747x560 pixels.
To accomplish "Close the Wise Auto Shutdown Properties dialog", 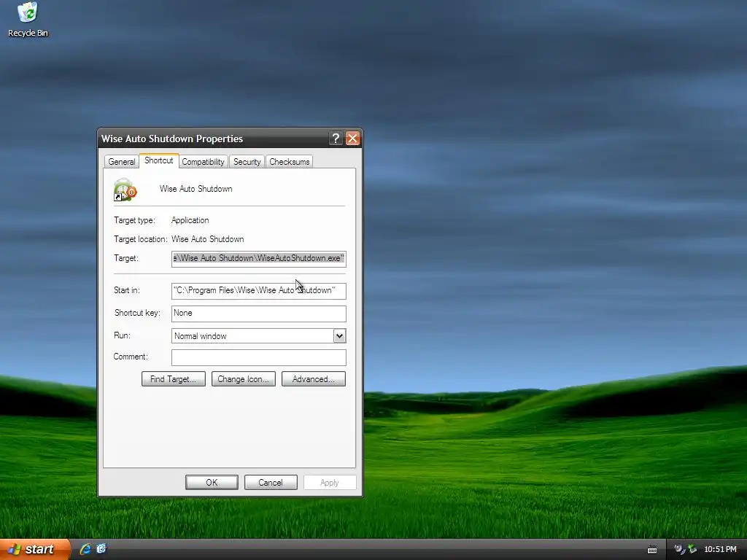I will pyautogui.click(x=352, y=139).
